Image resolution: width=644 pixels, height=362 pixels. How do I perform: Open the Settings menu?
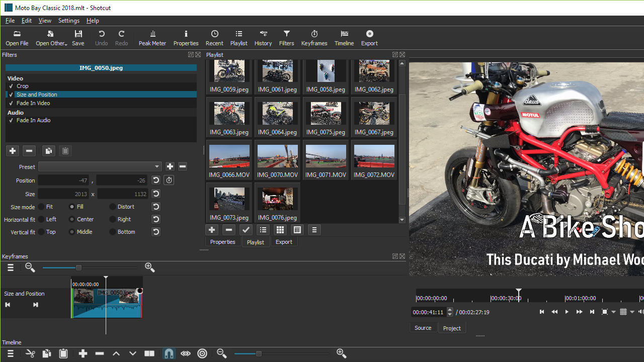coord(69,21)
